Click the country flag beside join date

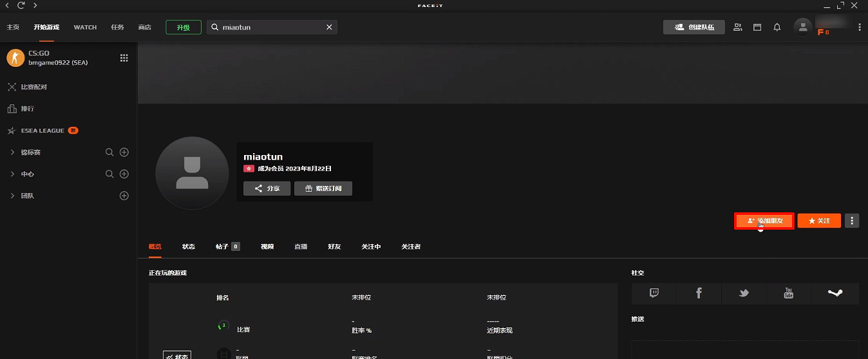(249, 169)
